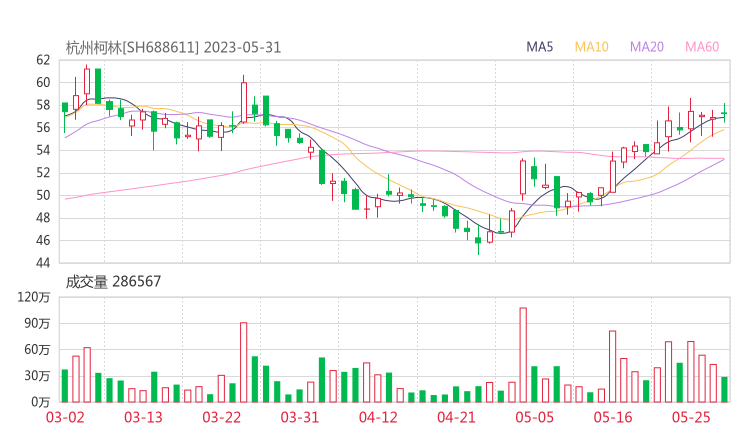740x440 pixels.
Task: Click the MA20 legend label
Action: pos(647,47)
